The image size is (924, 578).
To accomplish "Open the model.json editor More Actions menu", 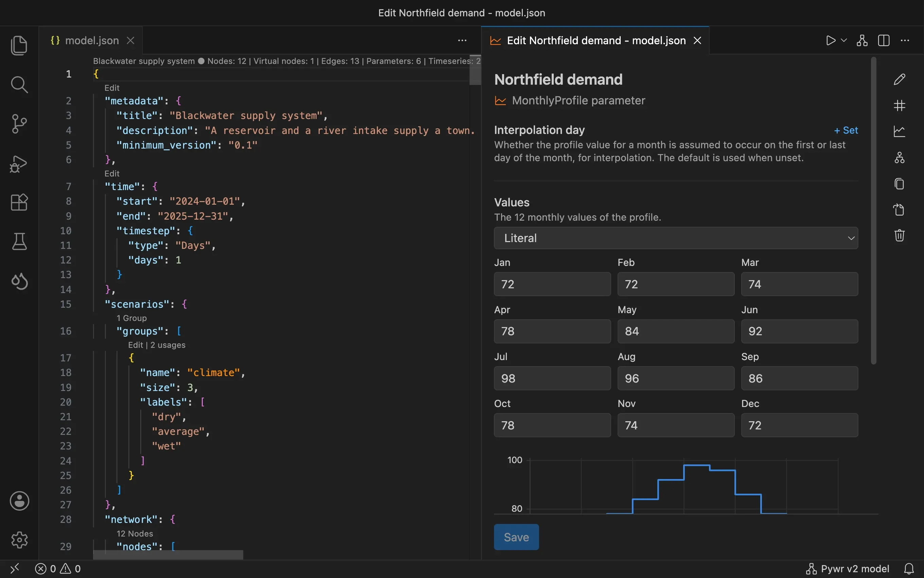I will coord(462,40).
